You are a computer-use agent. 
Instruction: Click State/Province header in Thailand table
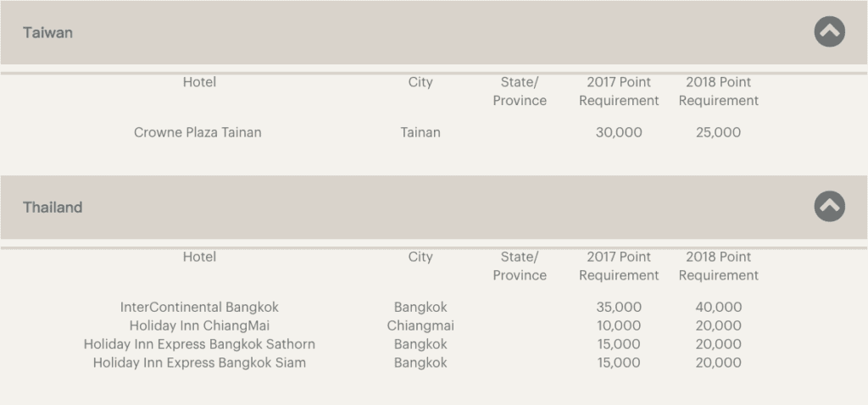(520, 266)
